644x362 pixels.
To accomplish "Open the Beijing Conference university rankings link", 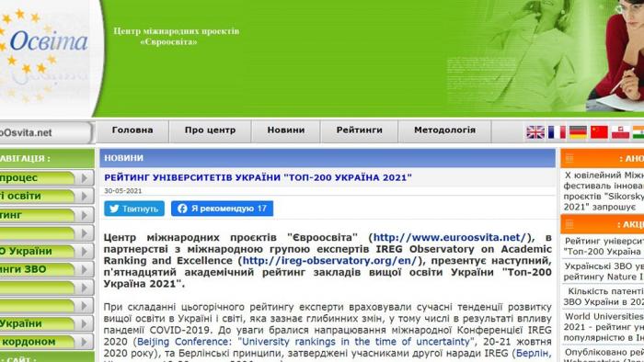I will click(x=304, y=342).
